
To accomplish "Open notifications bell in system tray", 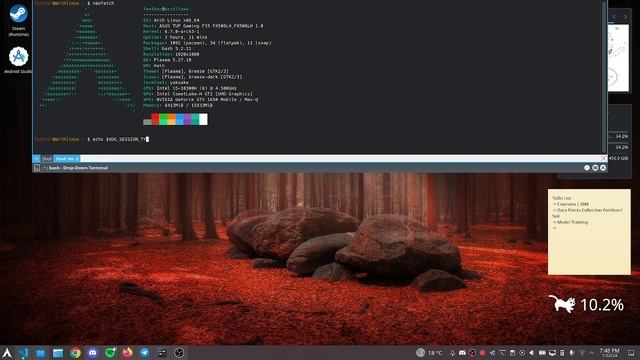I will pyautogui.click(x=452, y=353).
